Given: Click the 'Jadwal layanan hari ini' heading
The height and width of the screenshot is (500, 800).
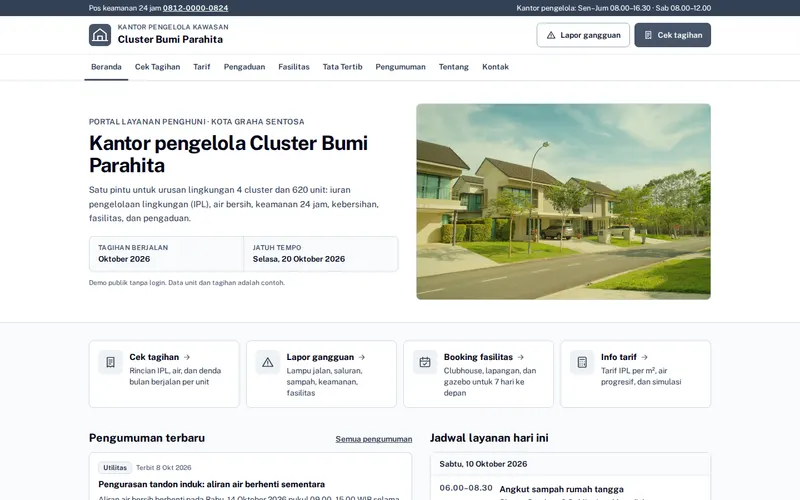Looking at the screenshot, I should click(x=489, y=438).
